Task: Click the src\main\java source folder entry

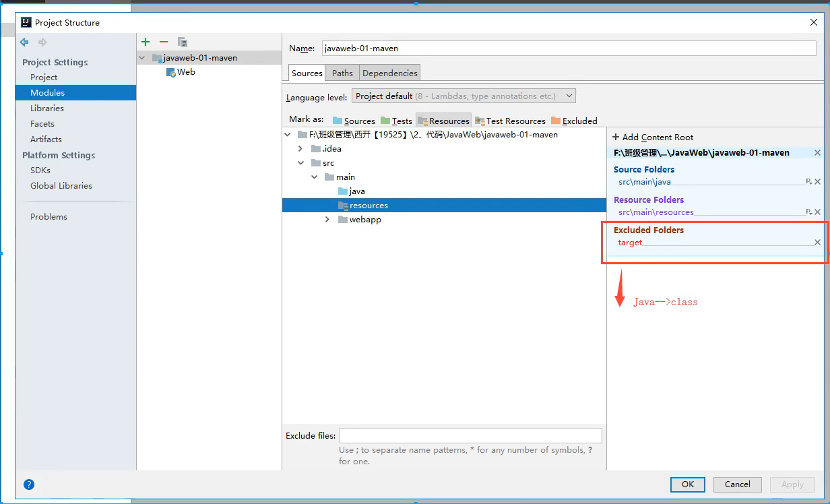Action: click(x=645, y=182)
